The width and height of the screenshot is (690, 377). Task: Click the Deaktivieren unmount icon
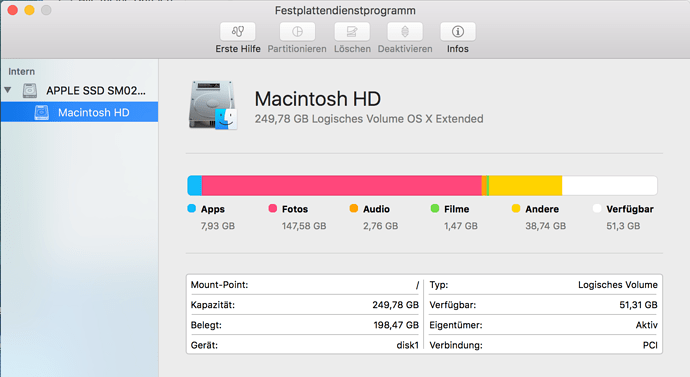point(405,32)
